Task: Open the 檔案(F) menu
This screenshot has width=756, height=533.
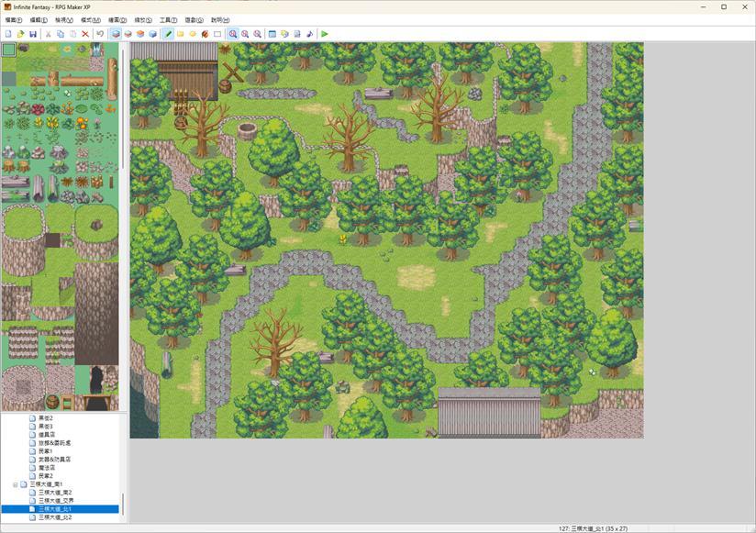Action: pos(14,19)
